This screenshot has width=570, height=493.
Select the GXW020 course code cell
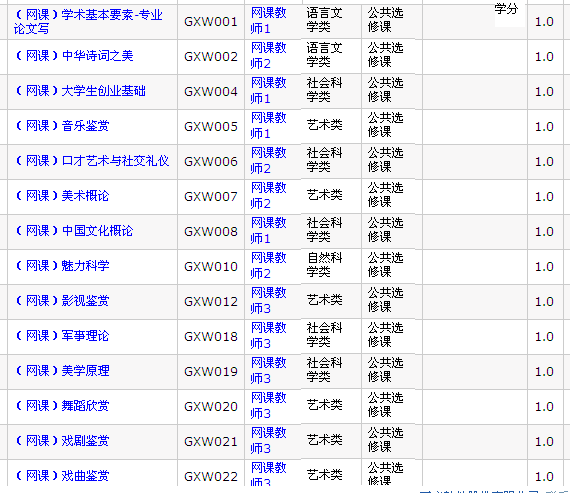click(211, 406)
